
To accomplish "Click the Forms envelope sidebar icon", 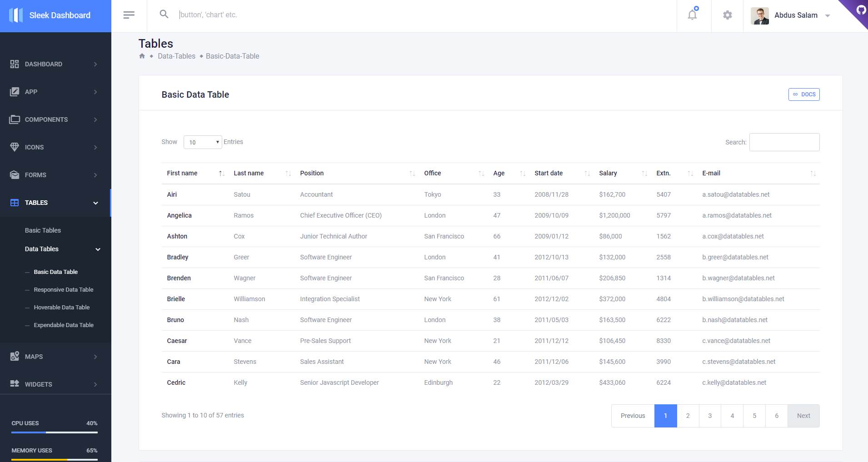I will (x=15, y=175).
